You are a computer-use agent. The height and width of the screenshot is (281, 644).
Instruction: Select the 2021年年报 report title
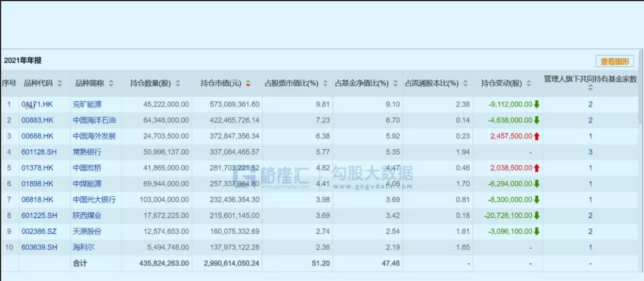click(x=23, y=60)
